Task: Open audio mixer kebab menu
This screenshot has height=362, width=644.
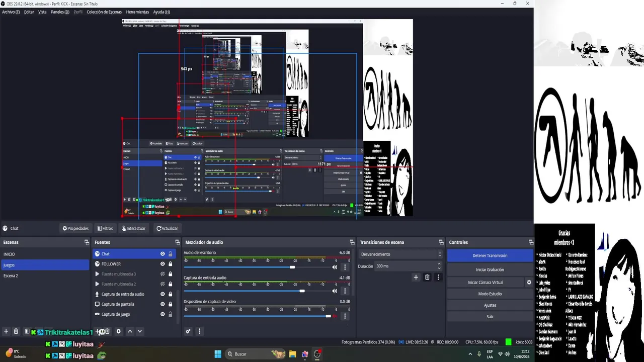Action: pyautogui.click(x=199, y=331)
